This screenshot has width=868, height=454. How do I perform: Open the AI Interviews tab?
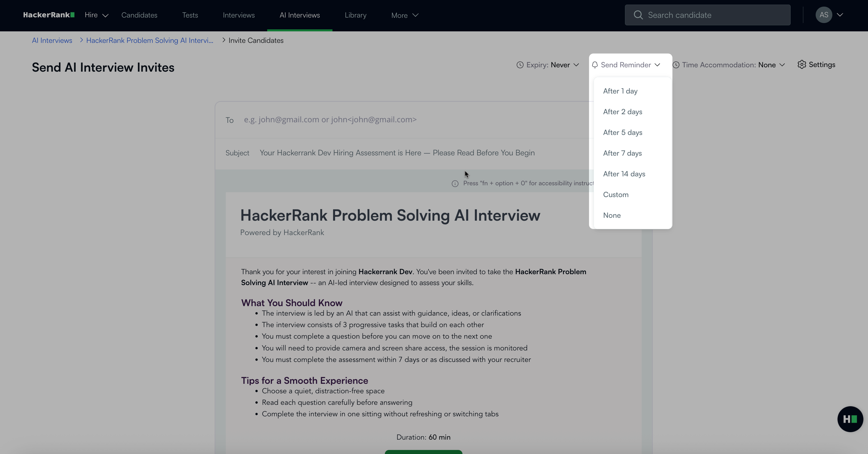coord(300,15)
